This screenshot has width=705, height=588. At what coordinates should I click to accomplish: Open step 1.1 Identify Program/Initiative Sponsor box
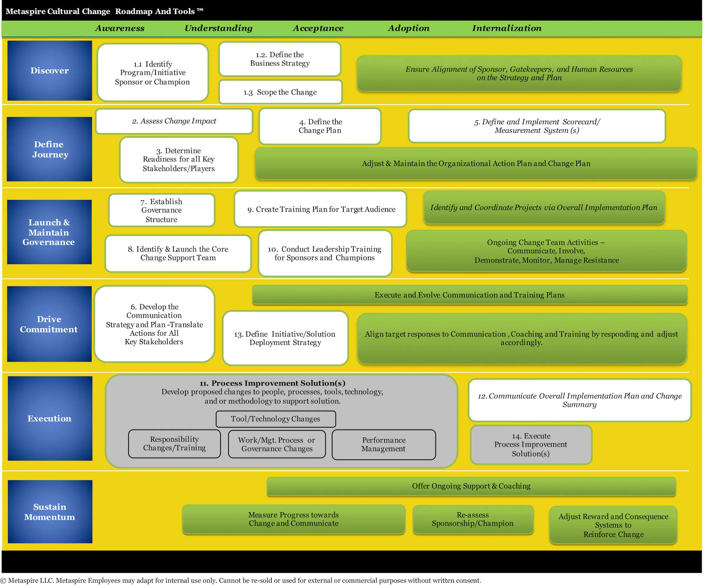tap(153, 73)
